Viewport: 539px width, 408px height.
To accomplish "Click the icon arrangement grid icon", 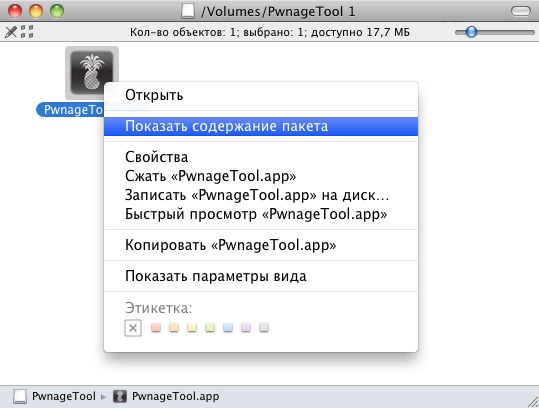I will click(x=27, y=32).
